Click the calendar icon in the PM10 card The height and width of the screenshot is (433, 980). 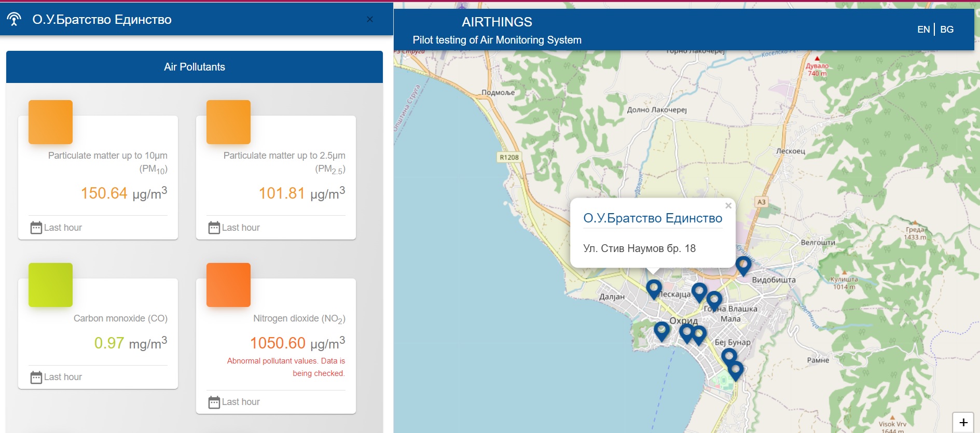(36, 228)
